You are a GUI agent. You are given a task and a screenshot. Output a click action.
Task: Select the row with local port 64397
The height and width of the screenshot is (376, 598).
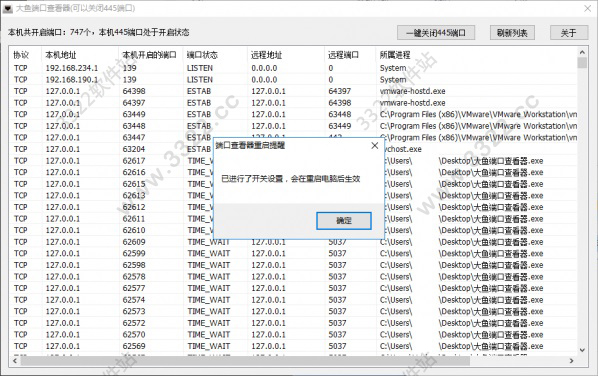click(x=293, y=103)
